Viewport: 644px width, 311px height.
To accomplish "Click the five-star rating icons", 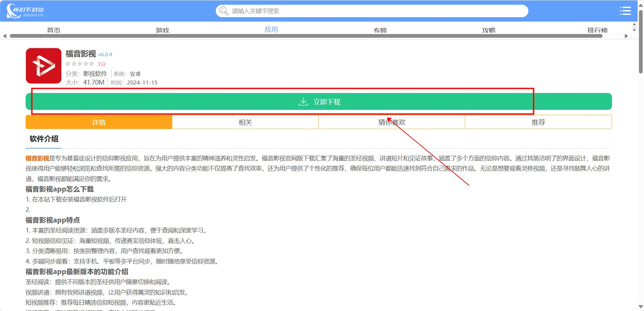I will (x=80, y=64).
